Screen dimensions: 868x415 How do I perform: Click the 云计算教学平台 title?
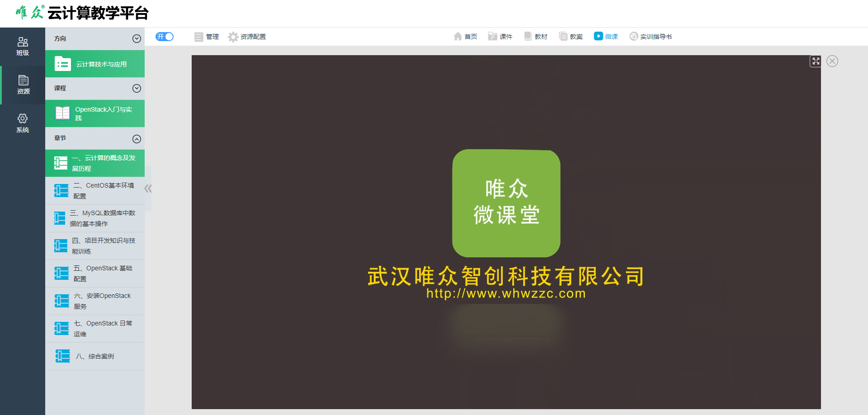point(98,13)
